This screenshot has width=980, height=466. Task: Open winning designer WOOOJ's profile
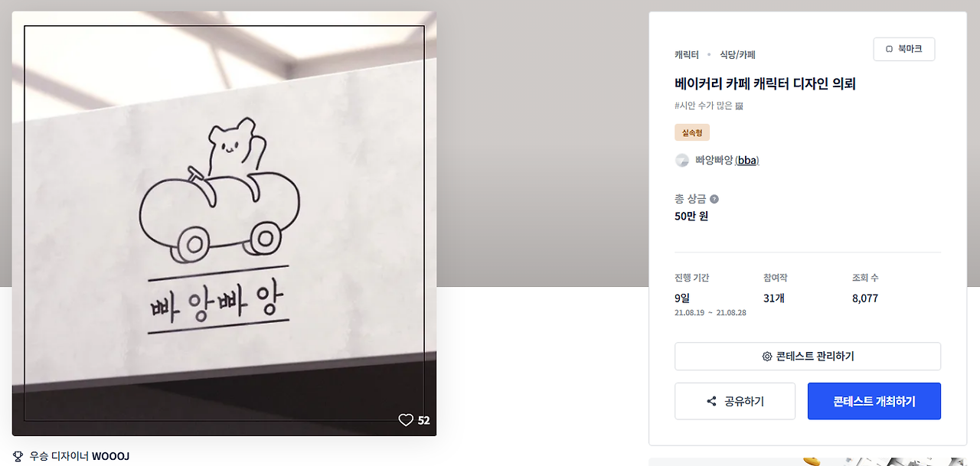click(x=110, y=456)
